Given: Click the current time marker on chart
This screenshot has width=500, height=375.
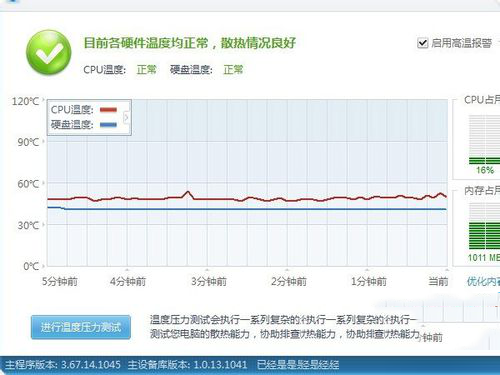Looking at the screenshot, I should tap(438, 282).
